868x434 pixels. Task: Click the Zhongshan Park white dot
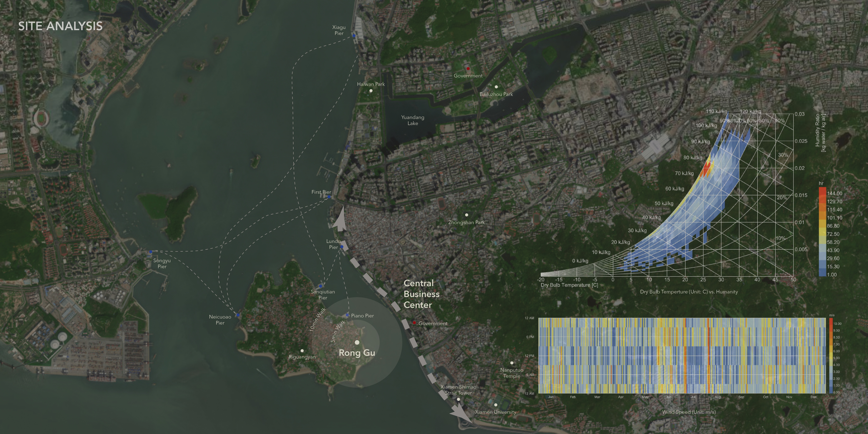pyautogui.click(x=467, y=215)
